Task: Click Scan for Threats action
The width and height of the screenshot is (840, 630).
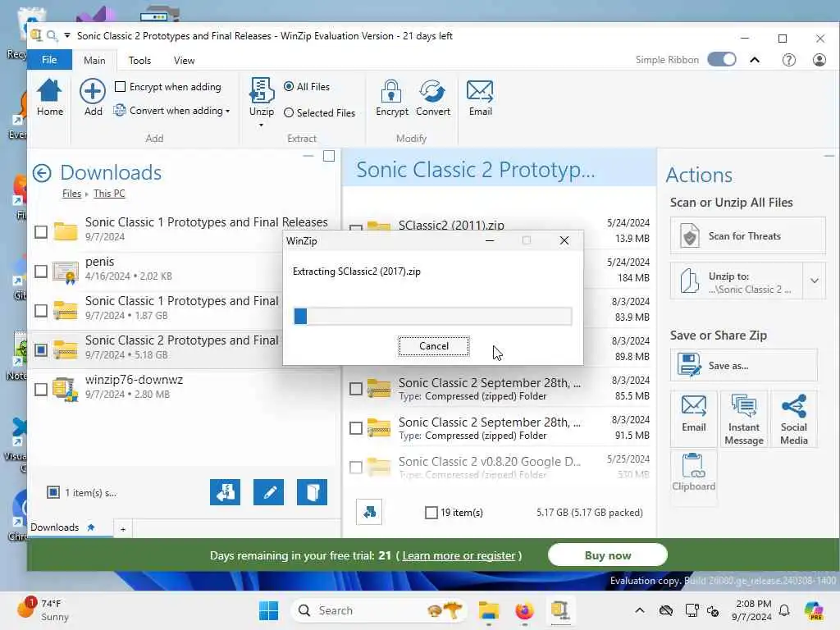Action: (747, 235)
